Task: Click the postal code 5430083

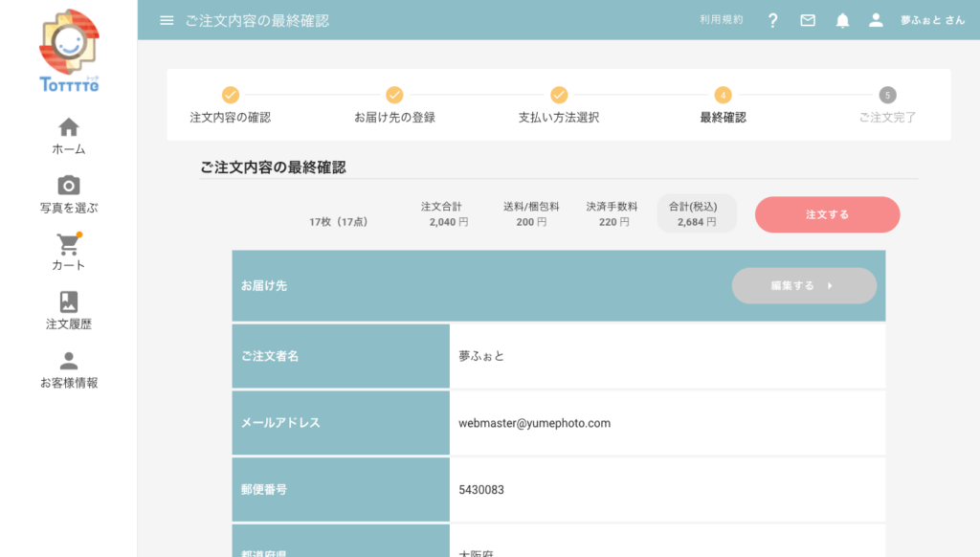Action: (x=481, y=490)
